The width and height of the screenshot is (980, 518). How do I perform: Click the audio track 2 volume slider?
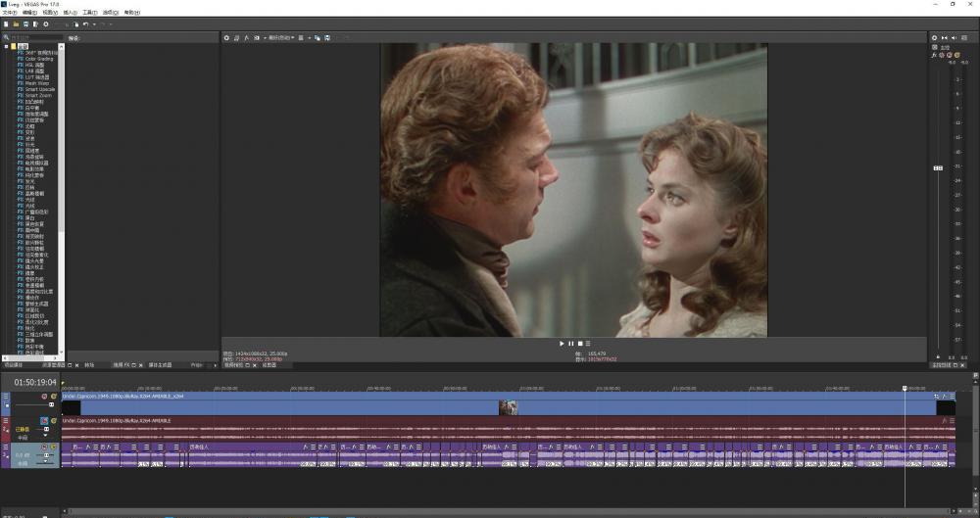tap(46, 429)
